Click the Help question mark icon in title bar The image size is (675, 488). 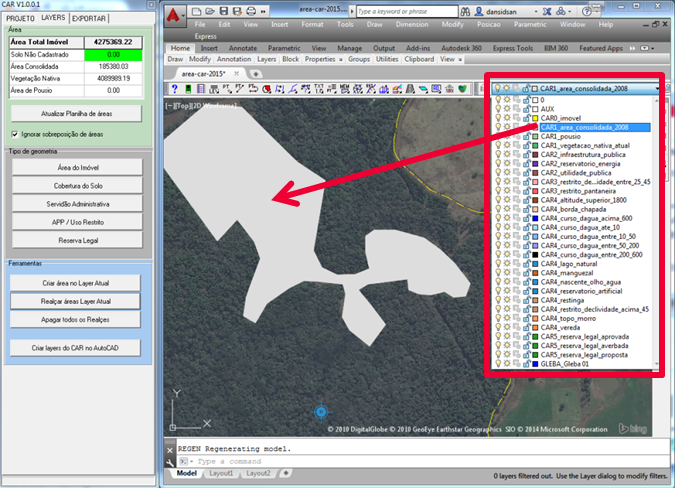coord(586,12)
